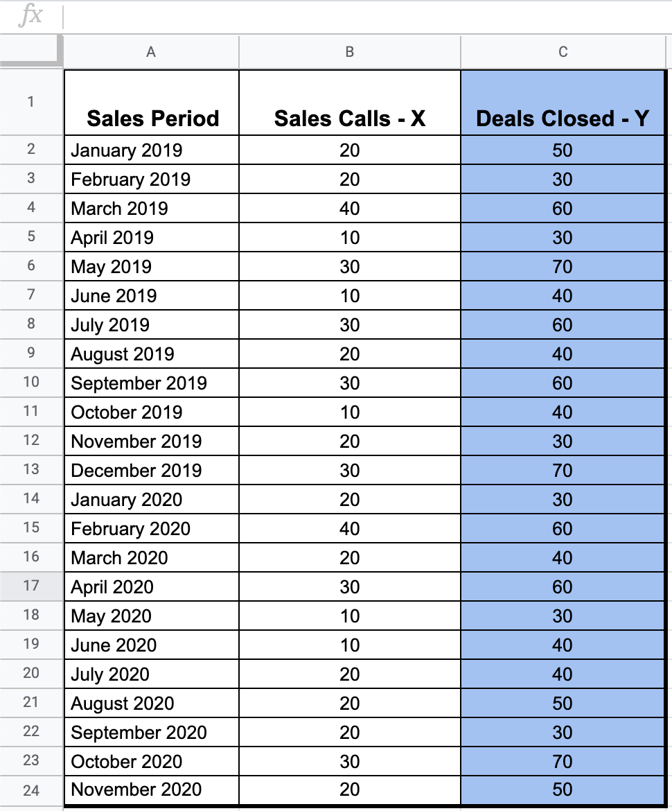672x811 pixels.
Task: Select column B header
Action: [349, 51]
